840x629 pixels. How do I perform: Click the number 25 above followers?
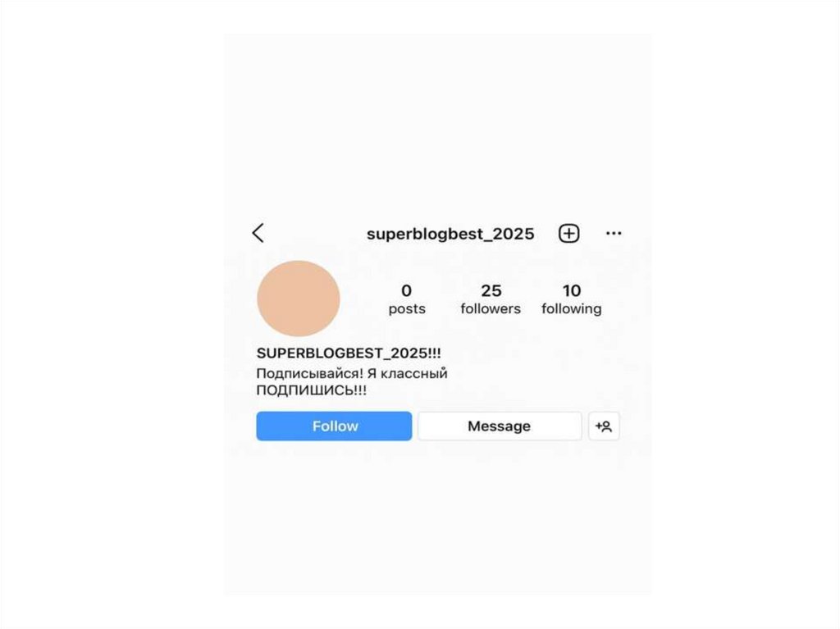491,290
